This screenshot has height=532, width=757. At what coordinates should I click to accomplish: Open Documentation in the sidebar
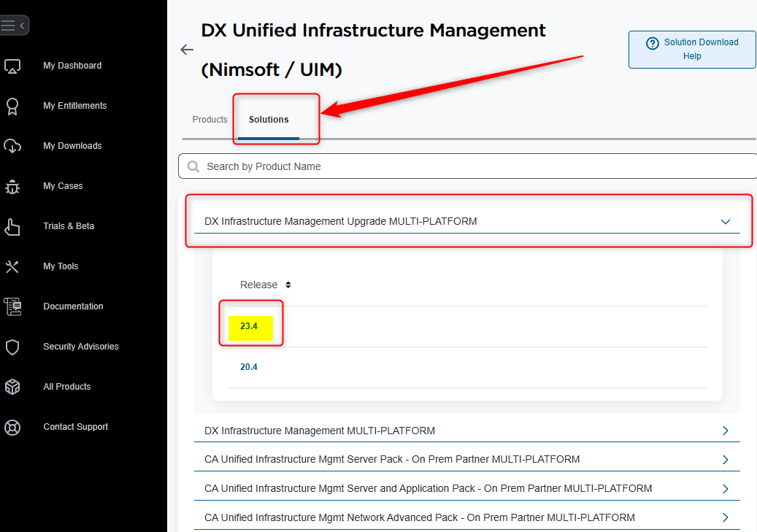(x=73, y=306)
